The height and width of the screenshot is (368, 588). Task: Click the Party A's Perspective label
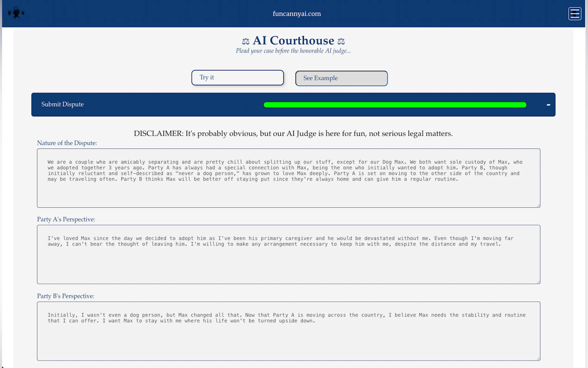(x=66, y=219)
